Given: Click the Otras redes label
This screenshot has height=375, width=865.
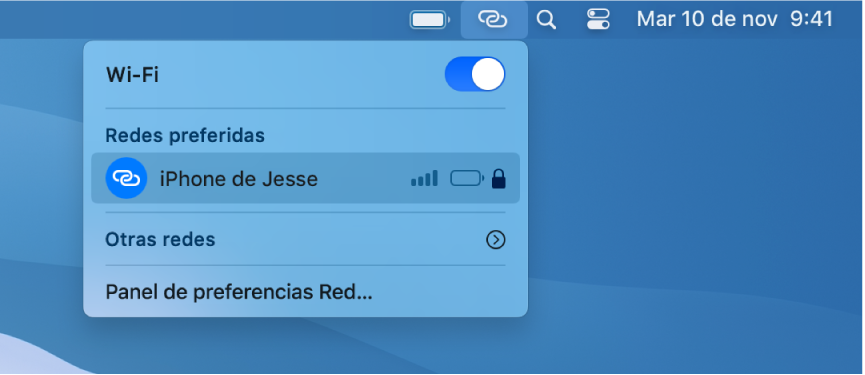Looking at the screenshot, I should coord(160,239).
